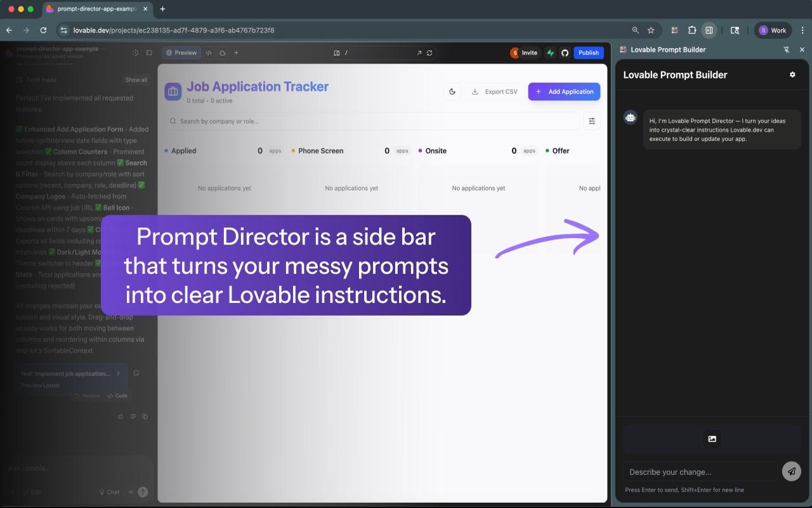The height and width of the screenshot is (508, 812).
Task: Expand the prompt-director-app-example project dropdown
Action: 61,49
